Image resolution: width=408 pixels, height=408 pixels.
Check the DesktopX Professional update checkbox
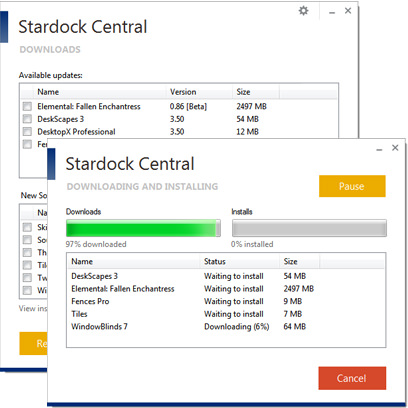27,132
